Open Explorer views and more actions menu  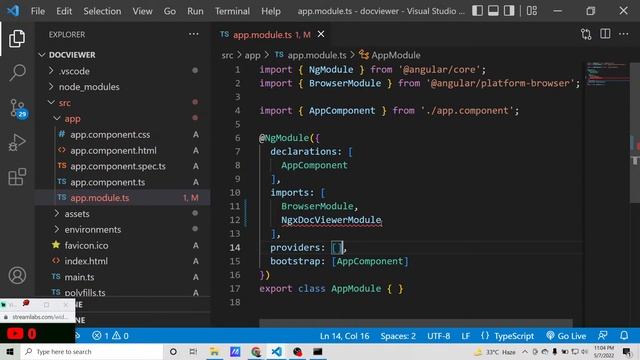coord(193,34)
